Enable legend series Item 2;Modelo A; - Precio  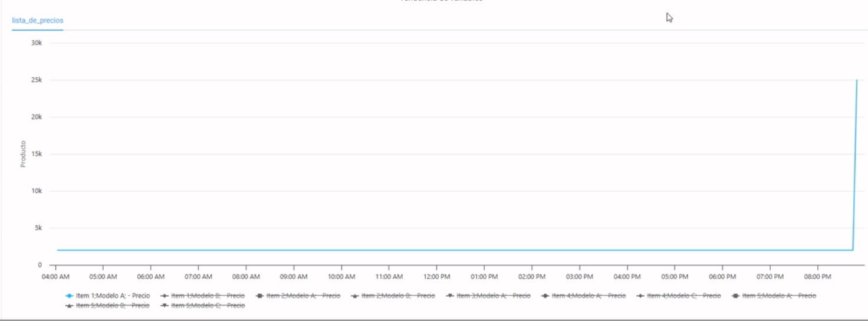coord(298,296)
